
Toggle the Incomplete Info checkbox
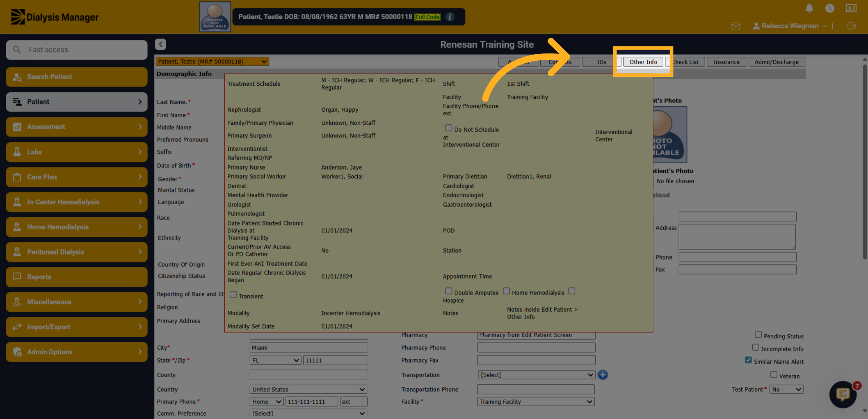(x=756, y=347)
